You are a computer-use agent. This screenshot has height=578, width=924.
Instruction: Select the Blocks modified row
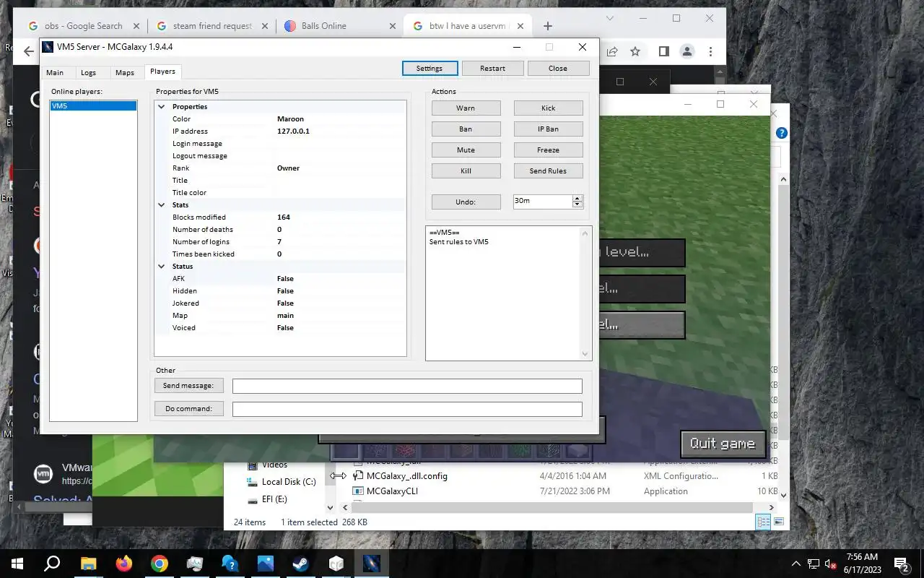pyautogui.click(x=280, y=217)
